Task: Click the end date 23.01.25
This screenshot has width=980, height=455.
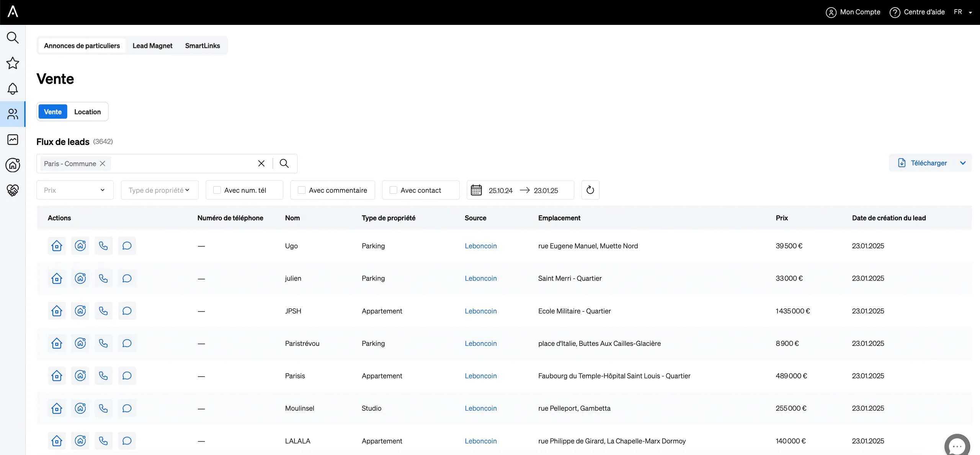Action: tap(546, 190)
